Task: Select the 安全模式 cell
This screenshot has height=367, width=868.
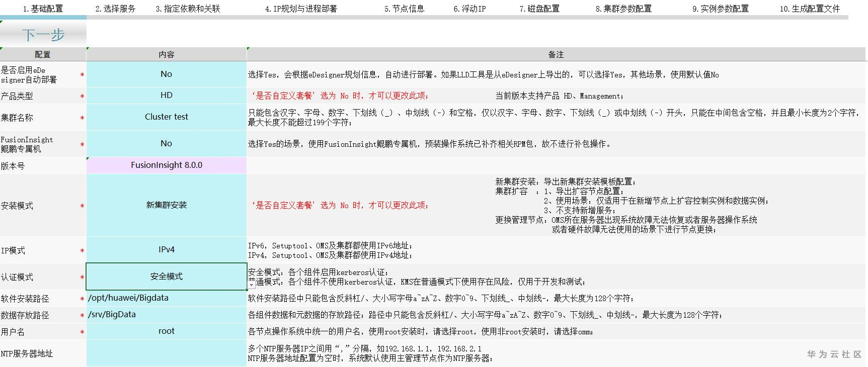Action: (167, 277)
